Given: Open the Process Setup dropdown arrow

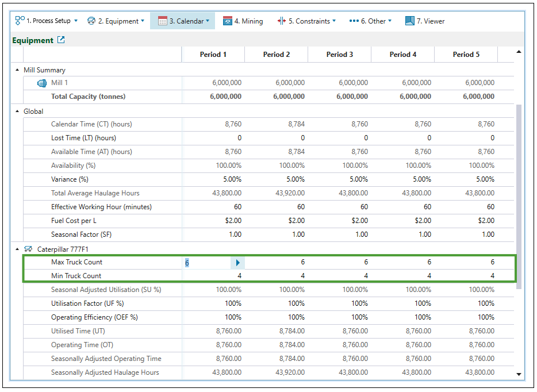Looking at the screenshot, I should tap(76, 21).
